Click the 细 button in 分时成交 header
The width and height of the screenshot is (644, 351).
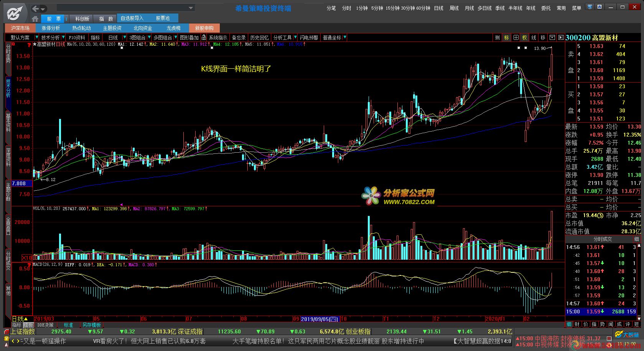click(x=637, y=239)
